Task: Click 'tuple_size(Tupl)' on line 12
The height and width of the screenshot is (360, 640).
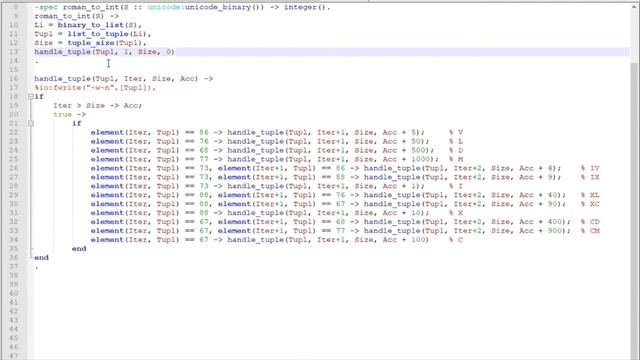Action: [104, 43]
